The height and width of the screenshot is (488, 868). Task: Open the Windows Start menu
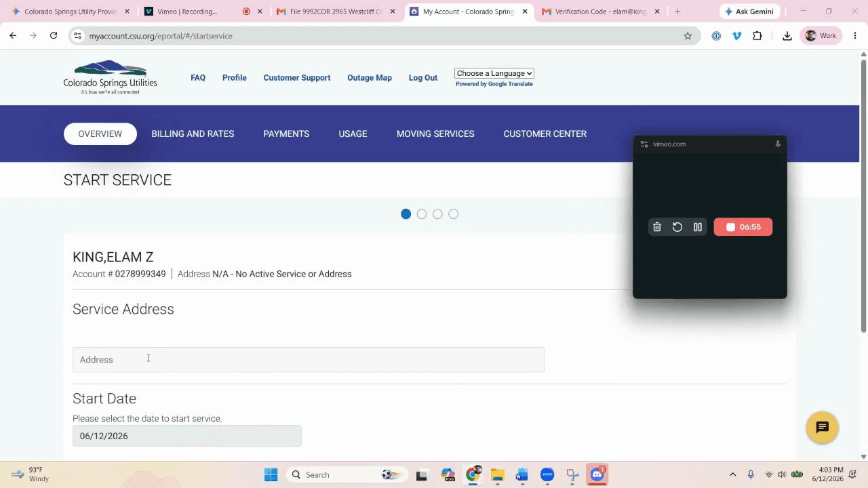(x=271, y=474)
